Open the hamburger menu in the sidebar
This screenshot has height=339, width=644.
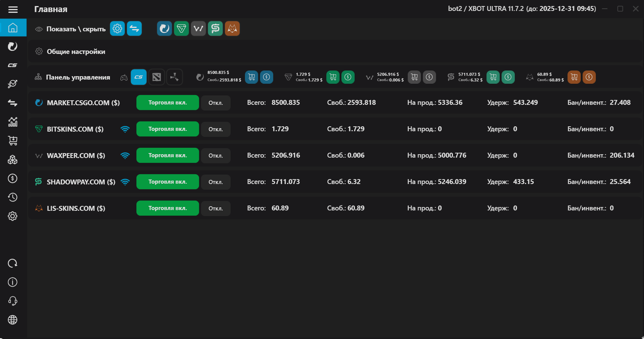13,9
